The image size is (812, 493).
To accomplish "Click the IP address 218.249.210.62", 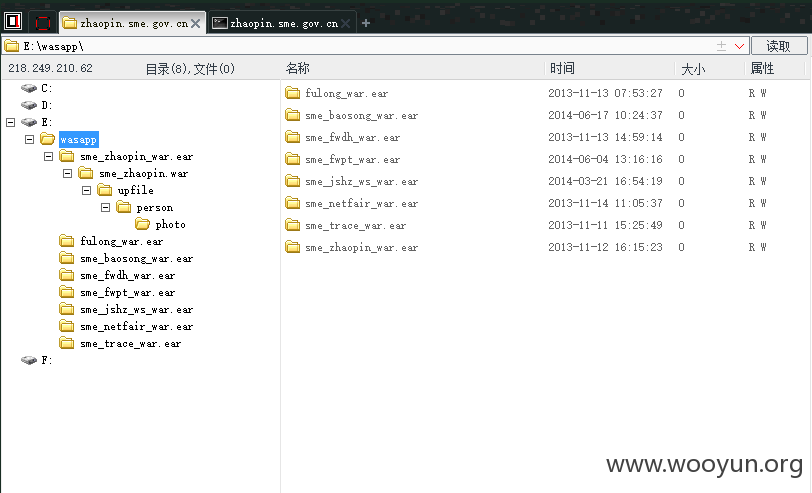I will pos(50,68).
